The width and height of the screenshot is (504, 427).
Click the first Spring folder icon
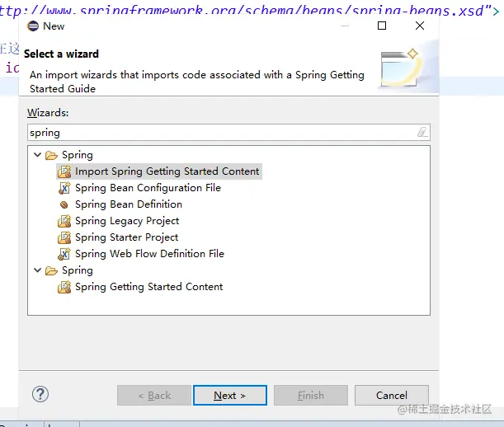pyautogui.click(x=51, y=155)
